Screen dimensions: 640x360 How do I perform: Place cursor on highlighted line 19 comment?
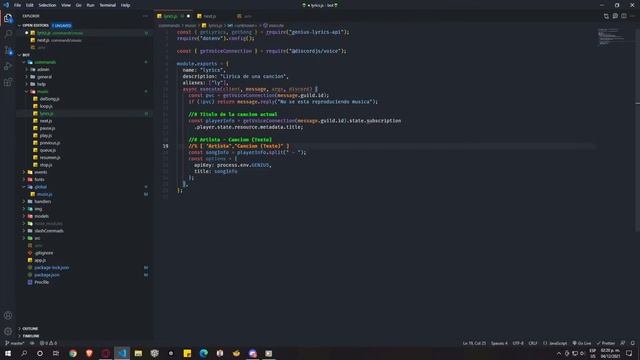(239, 146)
